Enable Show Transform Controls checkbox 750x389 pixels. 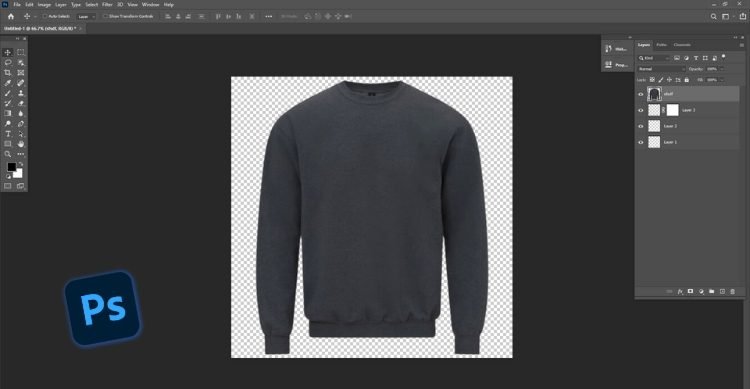tap(105, 16)
